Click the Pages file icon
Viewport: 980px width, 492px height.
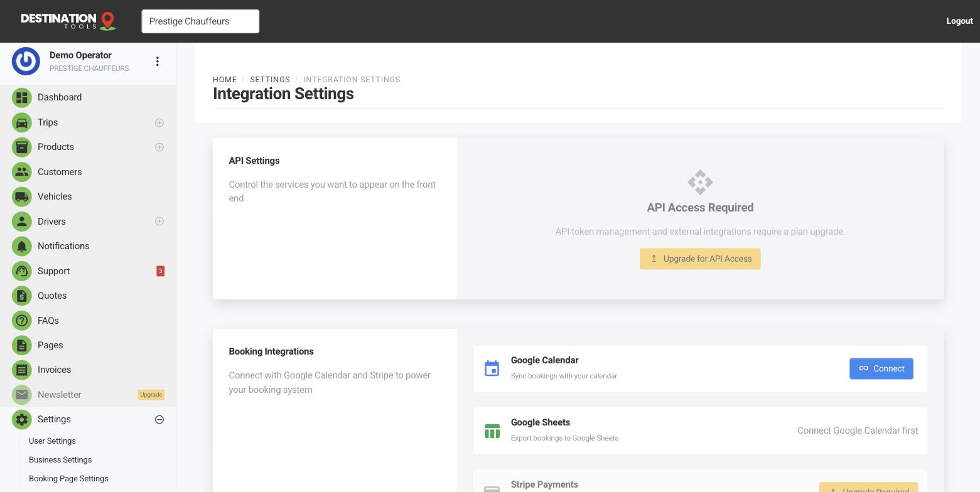click(22, 345)
